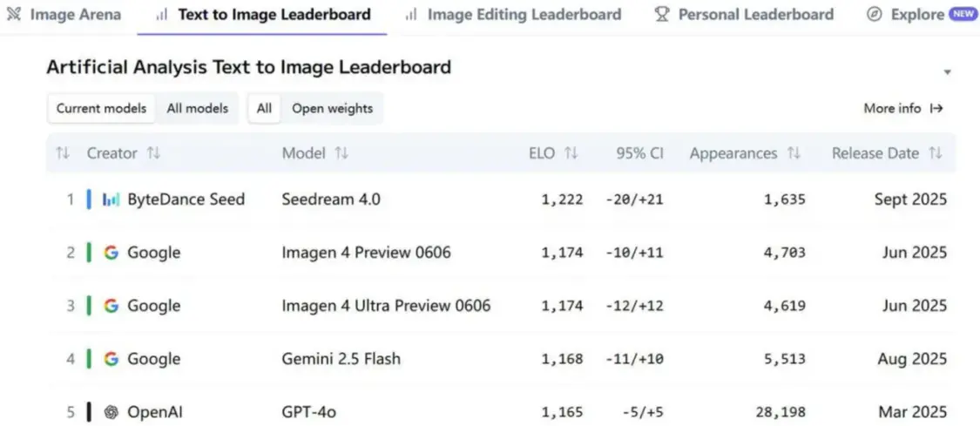The height and width of the screenshot is (426, 980).
Task: Sort Appearances column with arrow icon
Action: [x=794, y=153]
